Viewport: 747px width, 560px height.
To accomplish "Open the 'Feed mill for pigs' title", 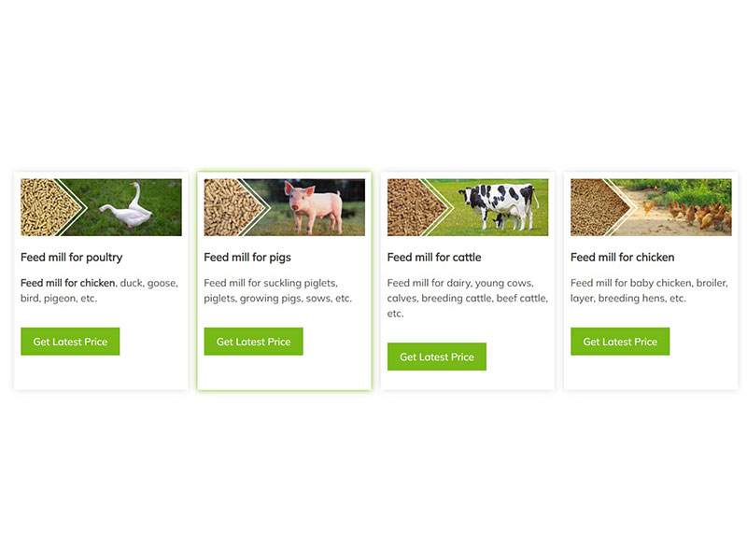I will pyautogui.click(x=247, y=258).
